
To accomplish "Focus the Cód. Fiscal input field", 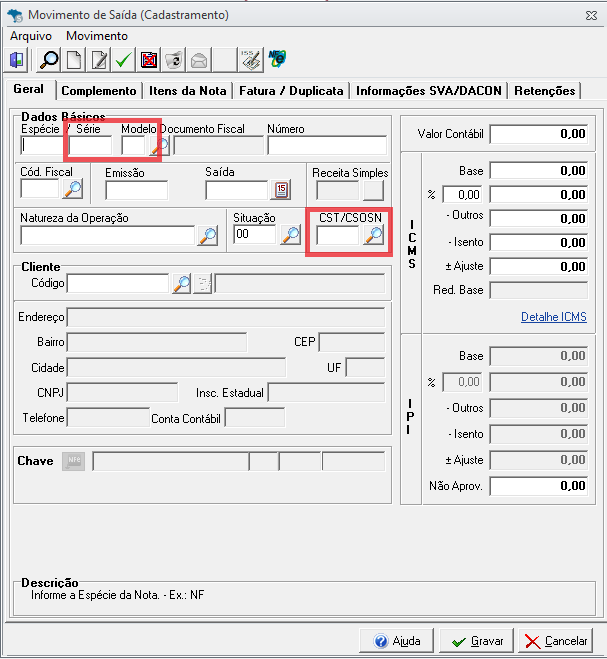I will pyautogui.click(x=40, y=189).
